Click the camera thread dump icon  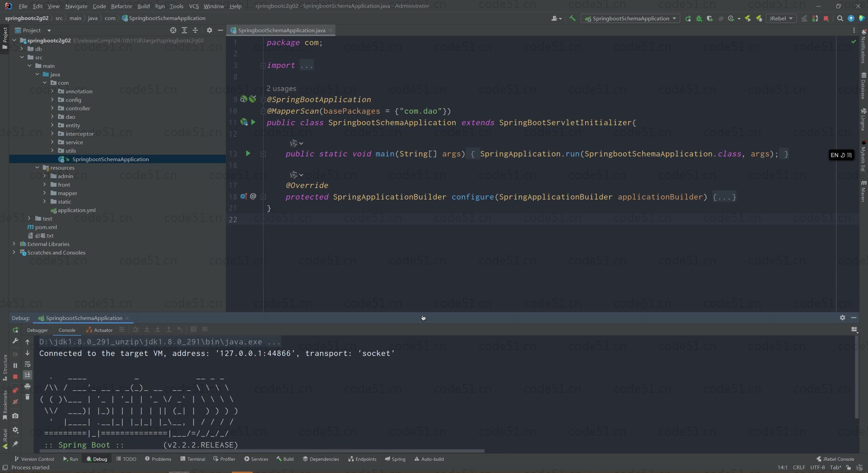click(x=15, y=416)
